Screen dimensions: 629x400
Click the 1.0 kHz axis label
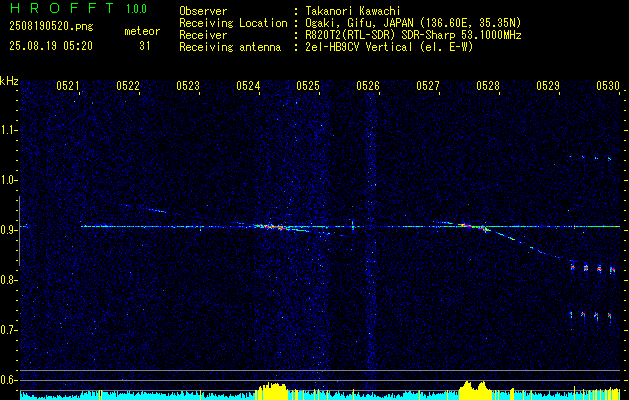tap(8, 181)
